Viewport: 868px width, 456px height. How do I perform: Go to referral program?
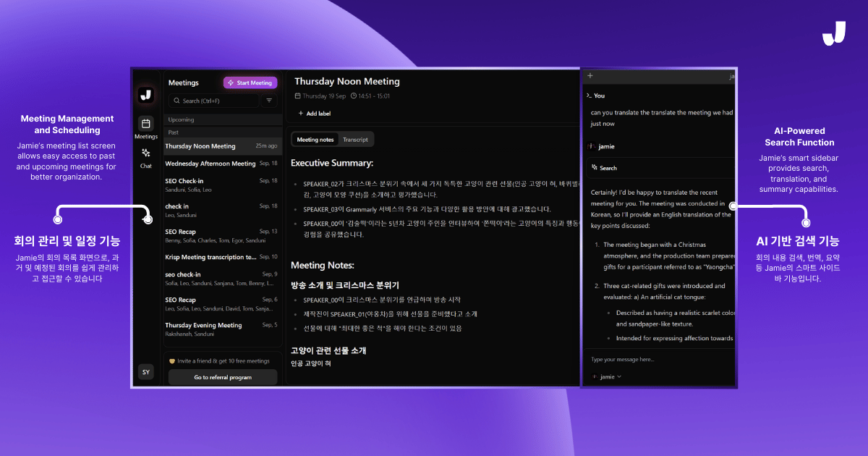coord(223,377)
